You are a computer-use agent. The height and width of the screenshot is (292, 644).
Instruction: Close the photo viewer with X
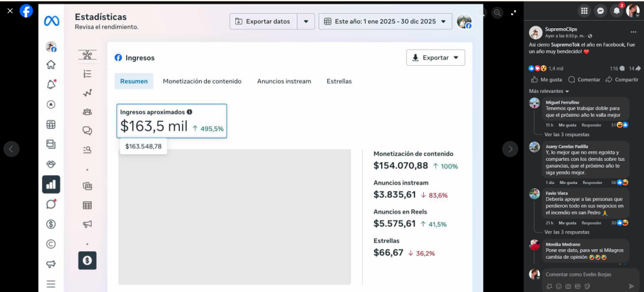[10, 11]
